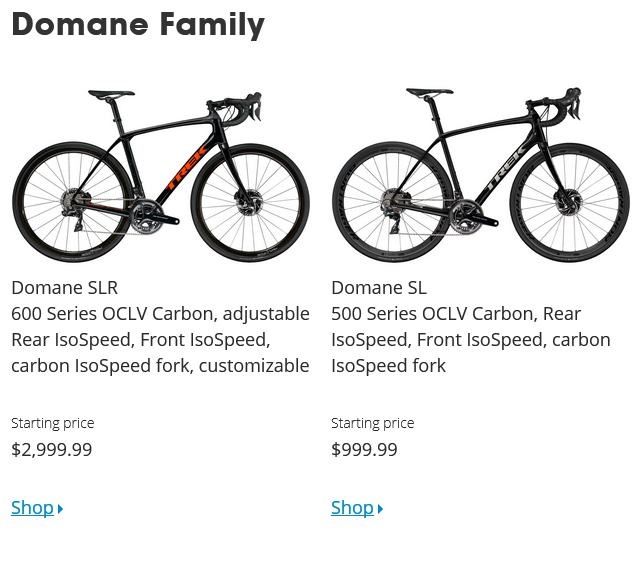Viewport: 644px width, 564px height.
Task: Click the Domane SLR bike image
Action: click(160, 175)
